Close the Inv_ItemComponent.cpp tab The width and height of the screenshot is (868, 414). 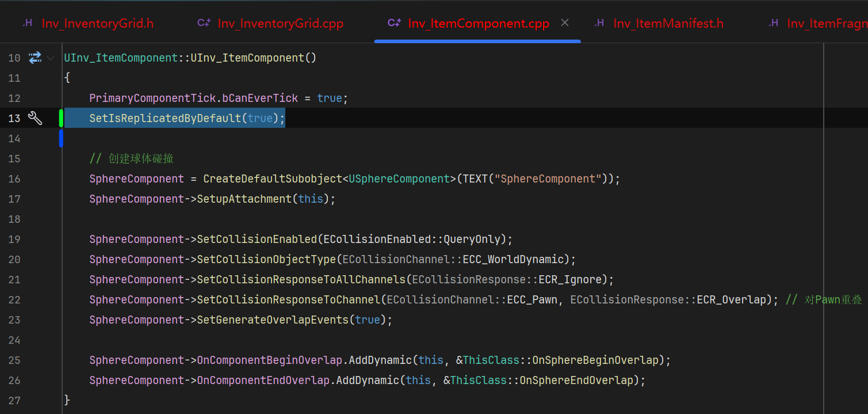(565, 23)
